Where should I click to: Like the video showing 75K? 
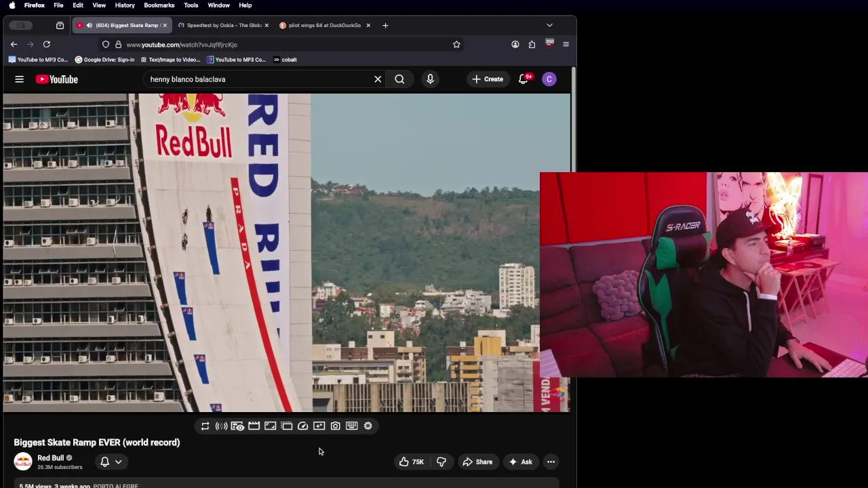[410, 462]
